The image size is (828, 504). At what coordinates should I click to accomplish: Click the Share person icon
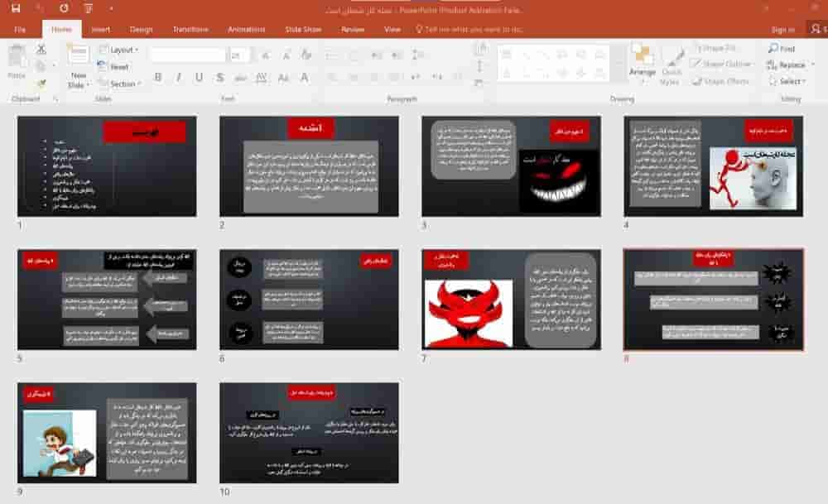pos(816,29)
